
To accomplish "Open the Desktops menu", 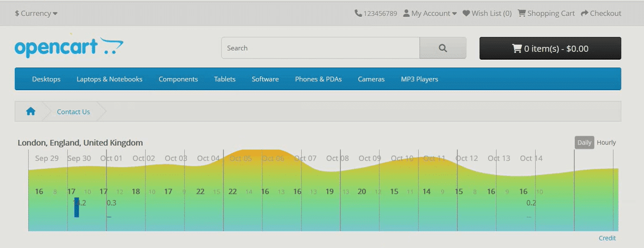I will click(x=46, y=79).
